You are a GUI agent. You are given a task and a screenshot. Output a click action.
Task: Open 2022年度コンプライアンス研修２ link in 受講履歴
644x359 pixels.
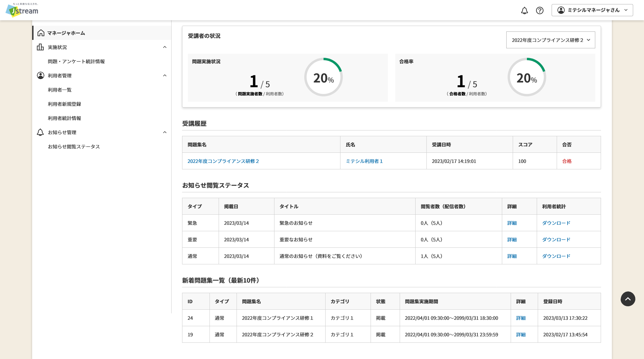(x=223, y=161)
